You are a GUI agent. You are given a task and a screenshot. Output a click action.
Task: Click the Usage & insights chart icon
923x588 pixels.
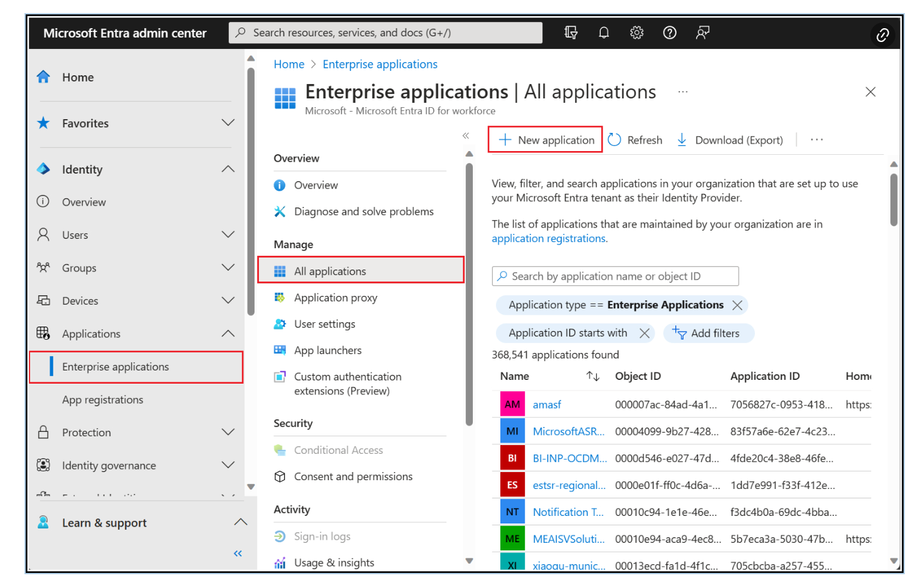click(280, 563)
